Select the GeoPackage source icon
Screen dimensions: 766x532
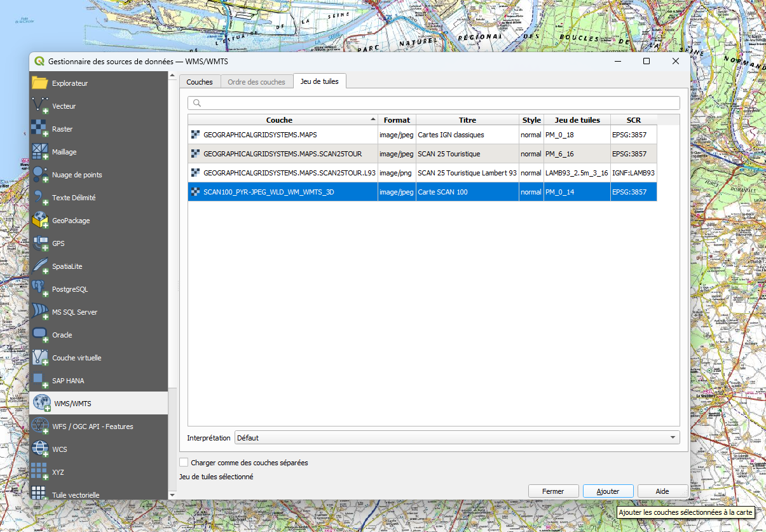[40, 221]
